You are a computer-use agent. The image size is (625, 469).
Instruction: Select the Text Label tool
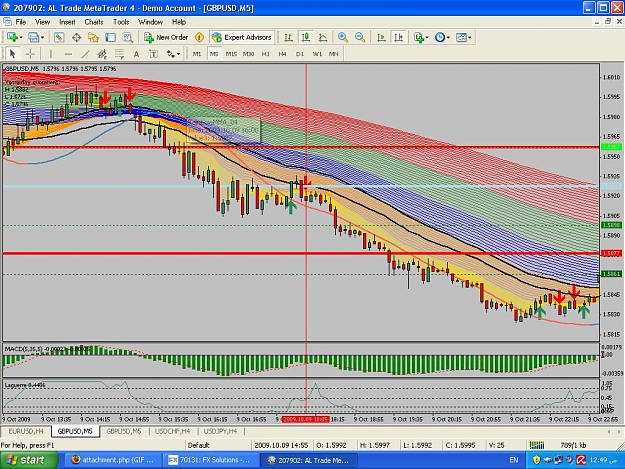[x=153, y=54]
